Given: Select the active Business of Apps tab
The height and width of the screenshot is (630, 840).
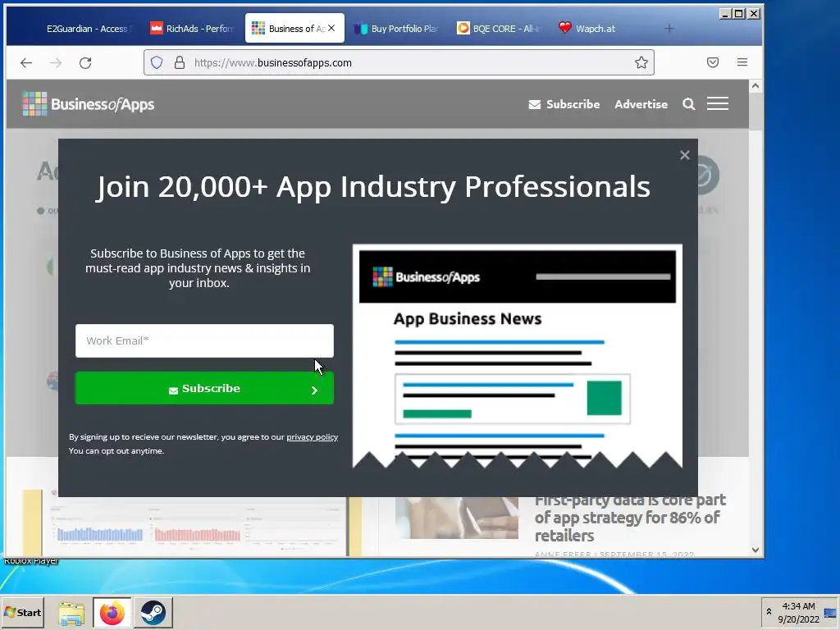Looking at the screenshot, I should click(x=294, y=29).
